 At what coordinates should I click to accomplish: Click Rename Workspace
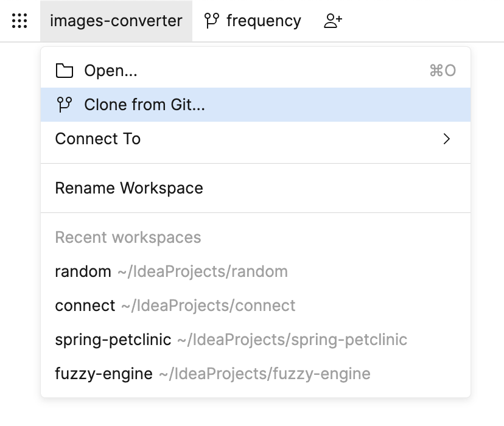[129, 188]
